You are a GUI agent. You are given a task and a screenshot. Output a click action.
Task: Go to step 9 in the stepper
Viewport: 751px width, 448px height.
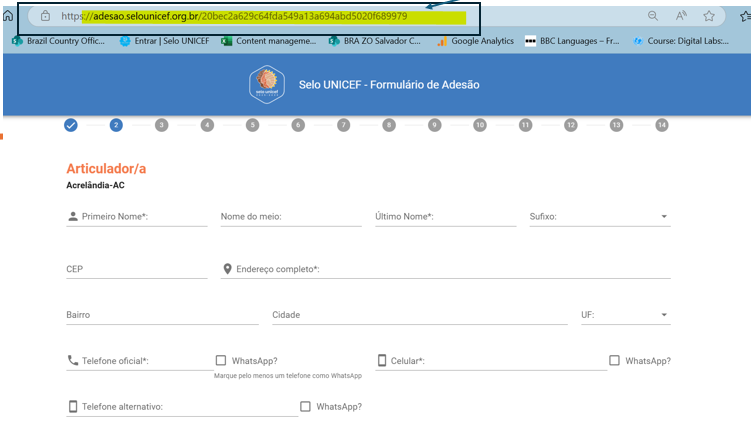point(434,126)
